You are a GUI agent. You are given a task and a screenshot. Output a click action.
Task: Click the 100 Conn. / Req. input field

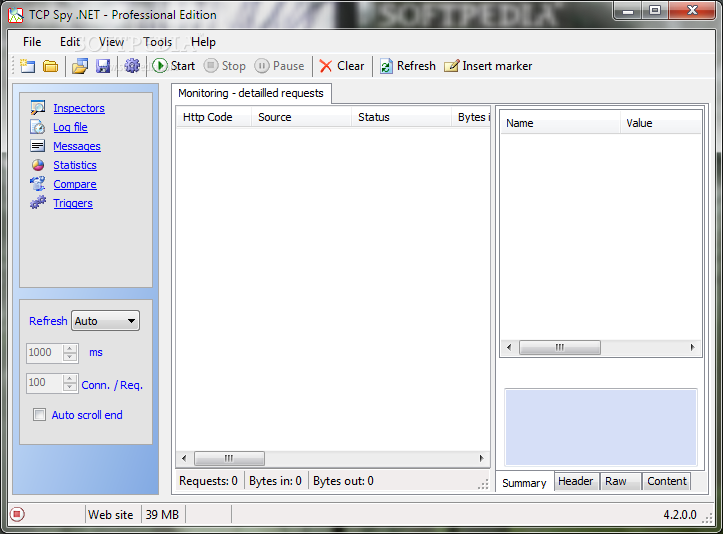coord(45,383)
